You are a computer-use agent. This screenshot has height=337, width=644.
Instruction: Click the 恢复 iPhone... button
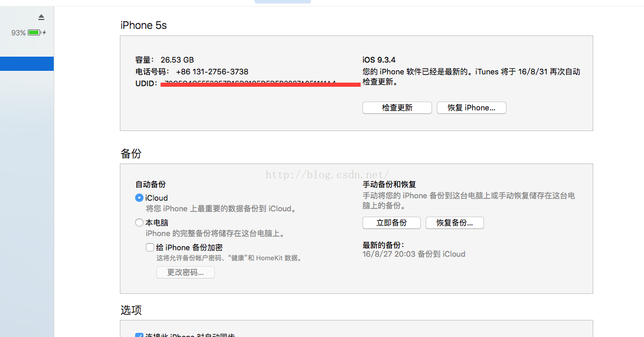[x=472, y=107]
